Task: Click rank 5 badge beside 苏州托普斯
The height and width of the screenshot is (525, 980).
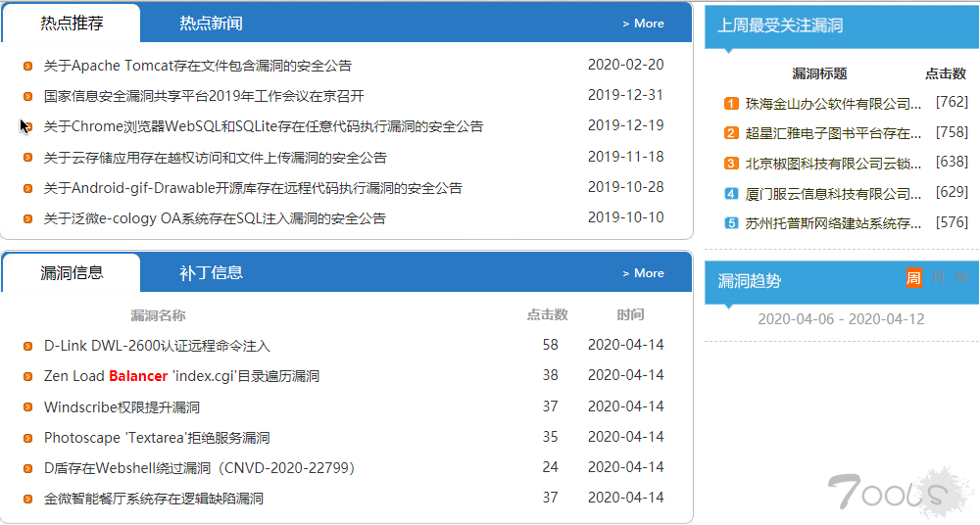Action: pyautogui.click(x=731, y=223)
